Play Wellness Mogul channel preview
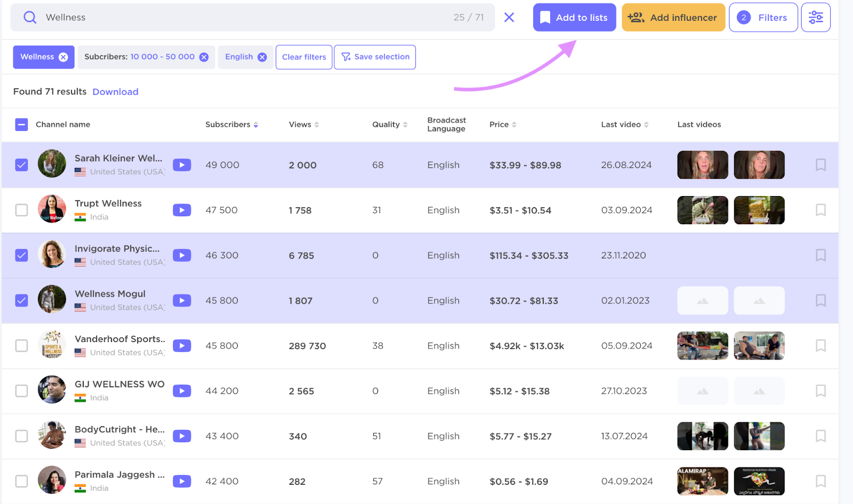 [x=182, y=300]
